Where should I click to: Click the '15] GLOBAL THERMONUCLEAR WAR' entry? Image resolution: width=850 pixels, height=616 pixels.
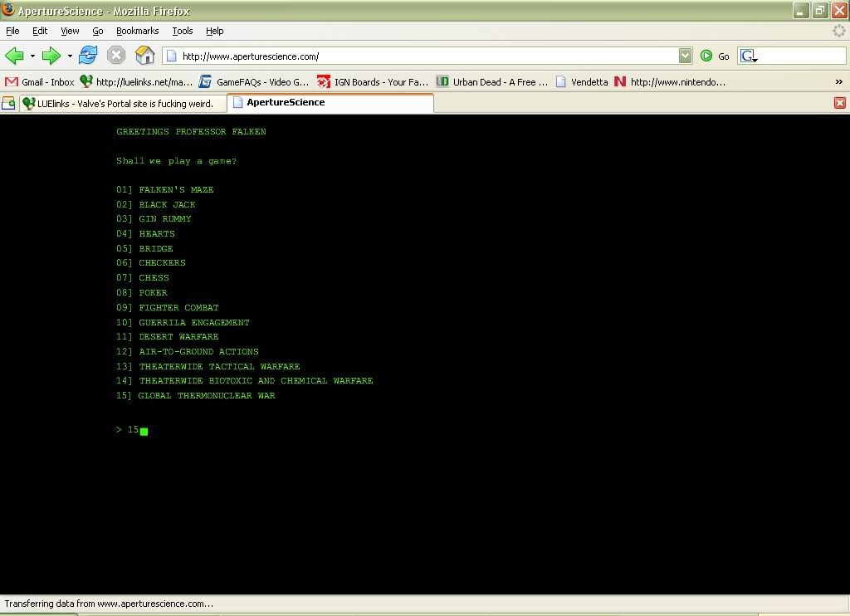click(196, 396)
